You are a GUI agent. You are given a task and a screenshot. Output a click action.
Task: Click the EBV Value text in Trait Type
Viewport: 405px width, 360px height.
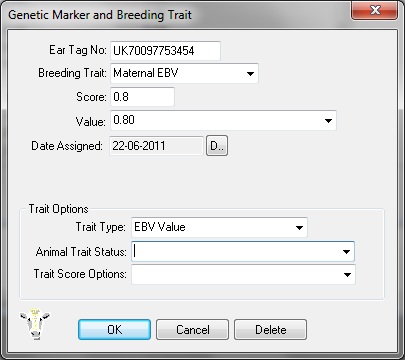160,227
